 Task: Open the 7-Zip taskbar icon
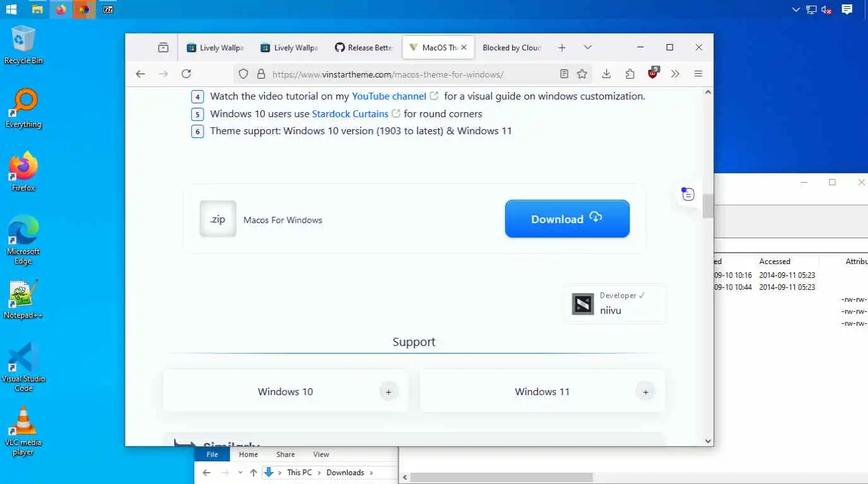(108, 9)
